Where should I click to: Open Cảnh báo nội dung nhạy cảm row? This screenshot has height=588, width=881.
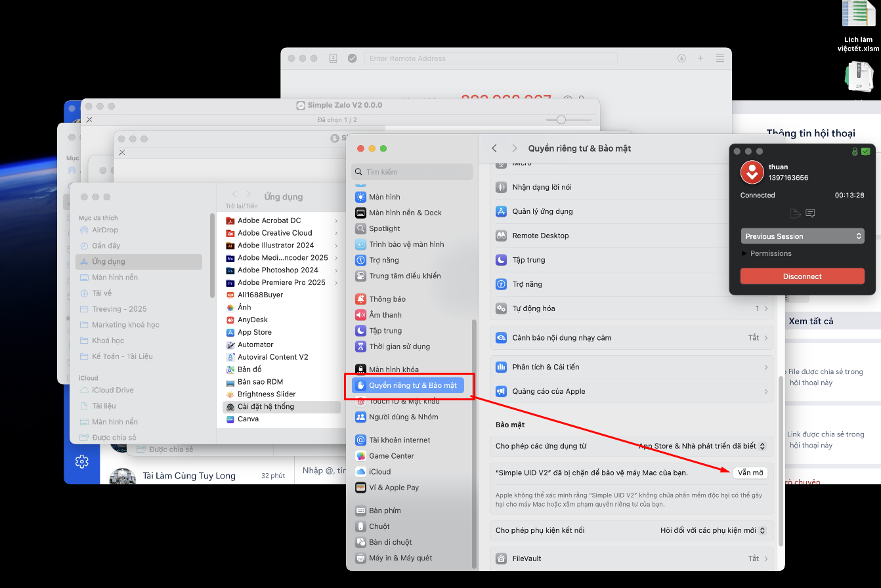[x=632, y=338]
